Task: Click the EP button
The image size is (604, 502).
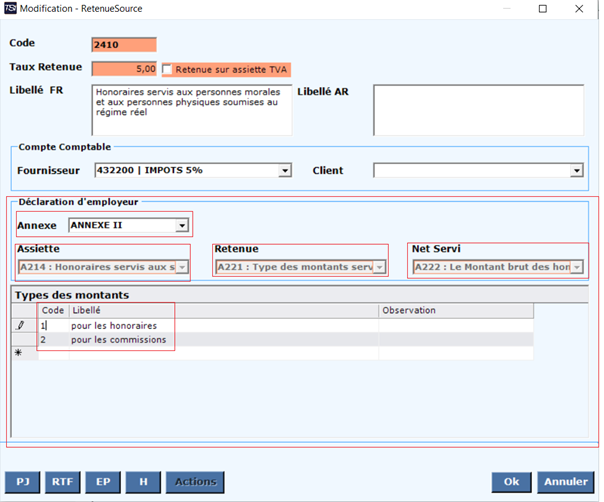Action: click(103, 482)
